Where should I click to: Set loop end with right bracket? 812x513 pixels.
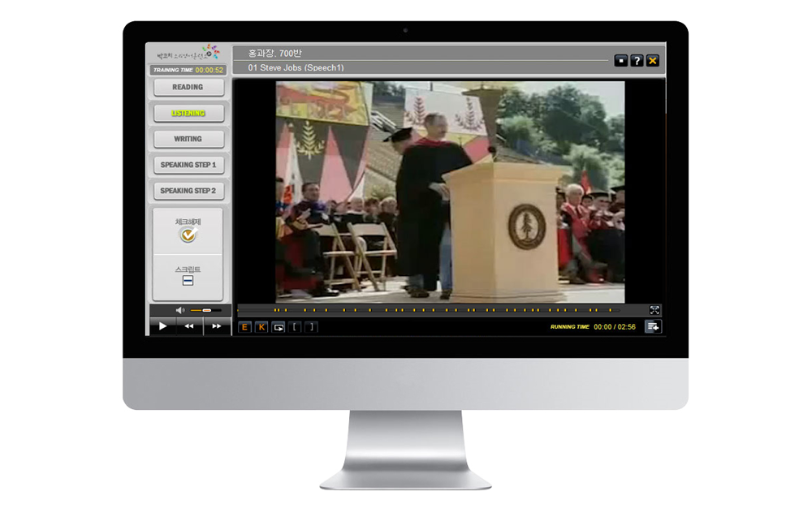[311, 327]
